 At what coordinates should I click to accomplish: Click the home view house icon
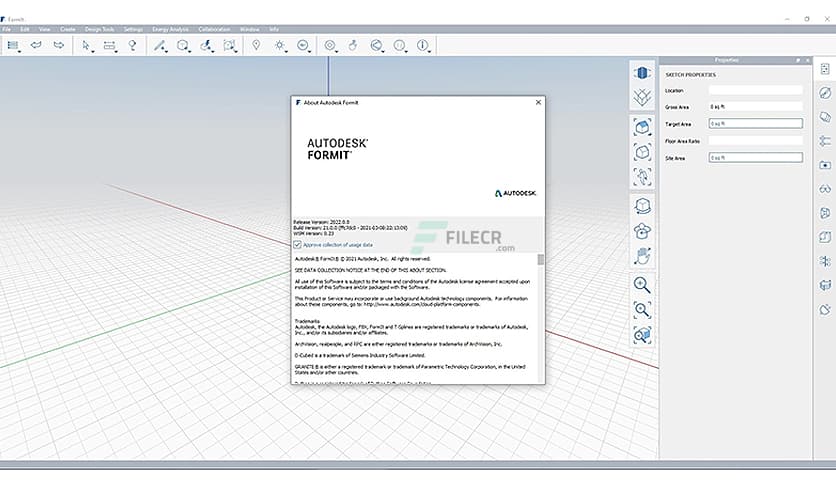[642, 127]
